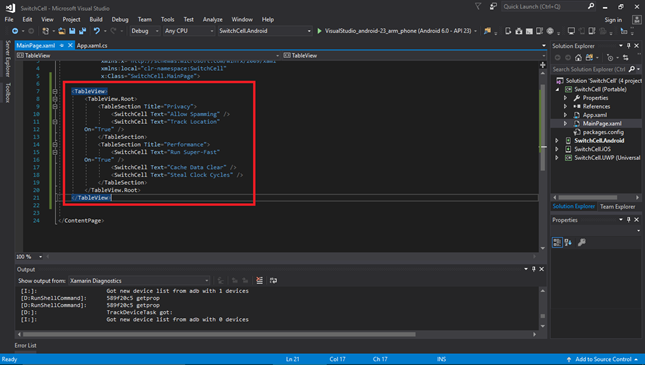Select Alphabetical sort icon in Properties panel
The image size is (645, 365).
pos(568,242)
